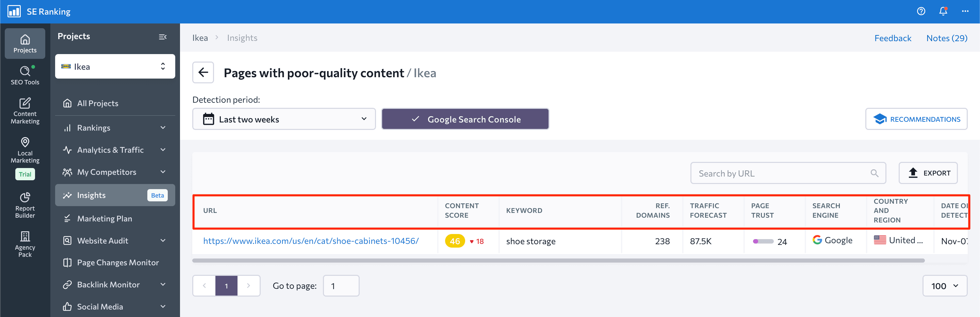980x317 pixels.
Task: Select Projects in the left rail
Action: point(25,44)
